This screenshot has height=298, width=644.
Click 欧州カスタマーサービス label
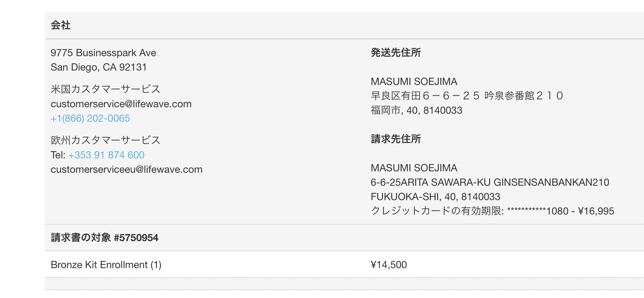[x=106, y=140]
